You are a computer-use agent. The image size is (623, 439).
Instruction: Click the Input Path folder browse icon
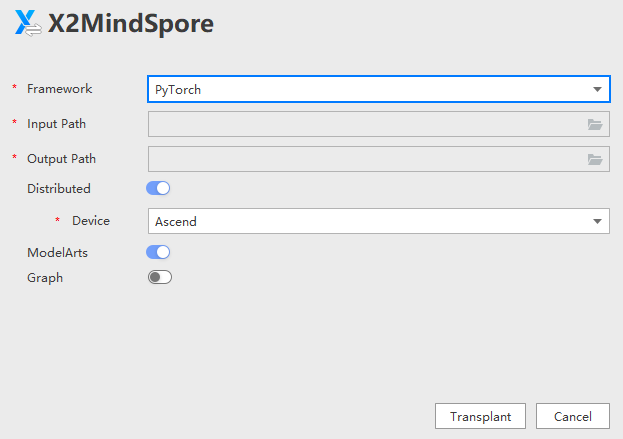coord(595,124)
